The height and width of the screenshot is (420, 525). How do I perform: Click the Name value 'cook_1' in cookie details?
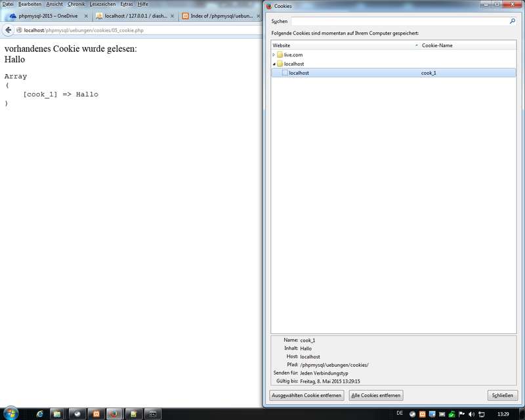tap(307, 341)
